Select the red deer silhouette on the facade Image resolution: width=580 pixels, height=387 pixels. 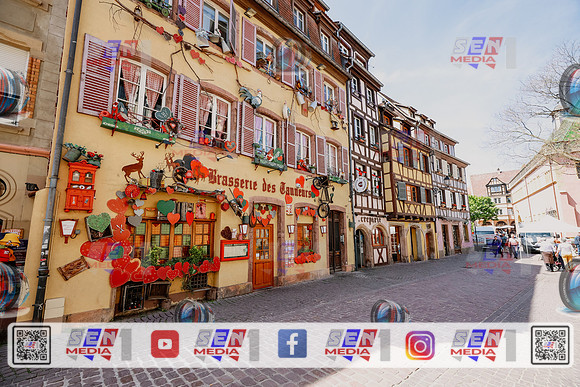tap(134, 166)
